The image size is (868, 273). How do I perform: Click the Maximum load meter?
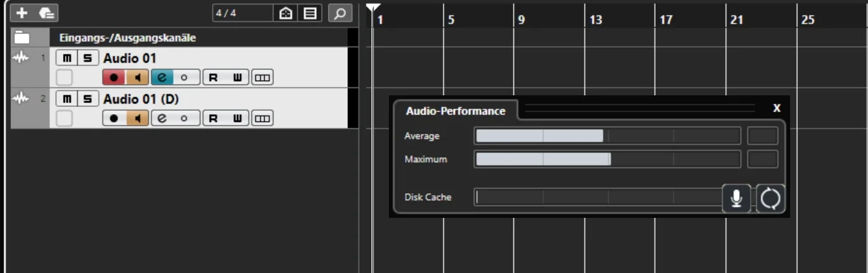click(x=607, y=159)
